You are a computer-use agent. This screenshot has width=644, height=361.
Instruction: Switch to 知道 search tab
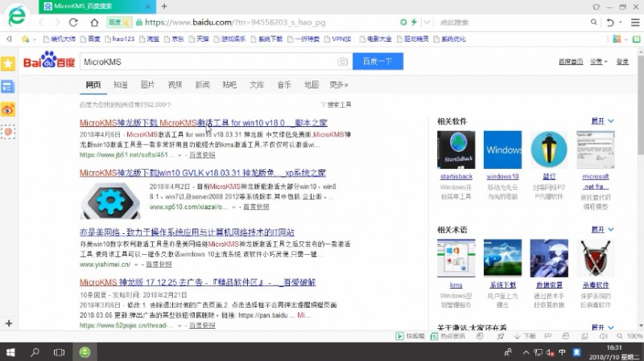point(120,84)
